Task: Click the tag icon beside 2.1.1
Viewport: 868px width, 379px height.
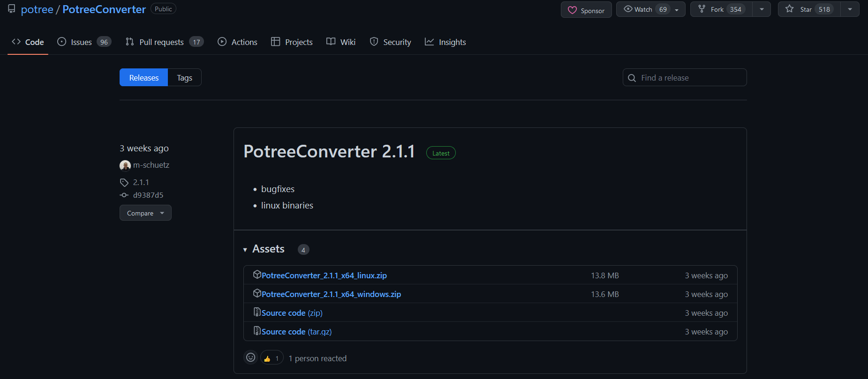Action: pyautogui.click(x=124, y=183)
